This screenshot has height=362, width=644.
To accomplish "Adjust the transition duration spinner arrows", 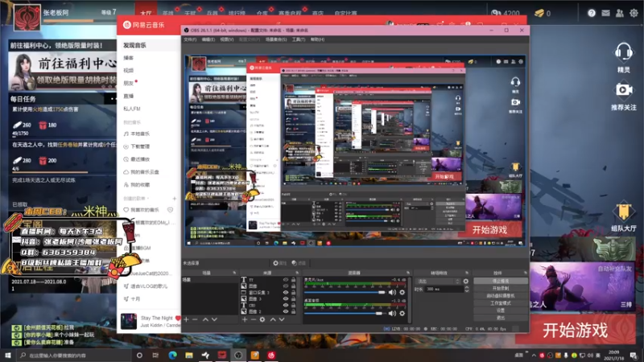I will click(467, 289).
